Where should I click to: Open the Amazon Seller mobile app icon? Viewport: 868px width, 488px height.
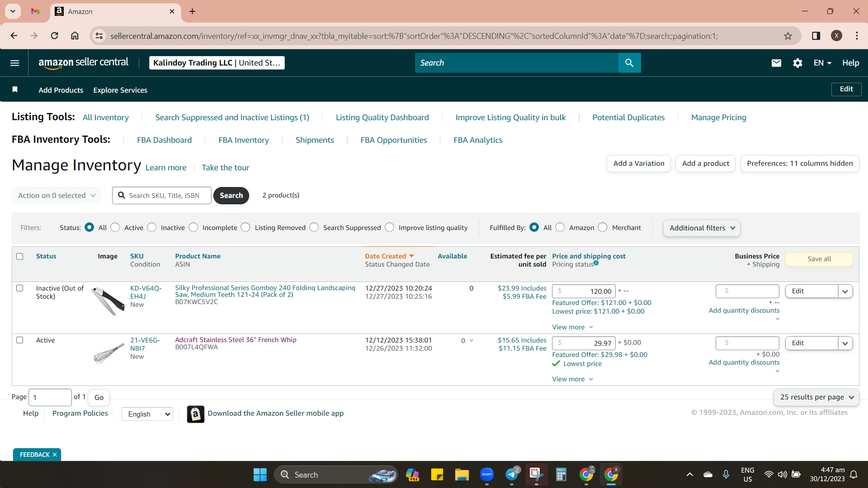coord(195,414)
